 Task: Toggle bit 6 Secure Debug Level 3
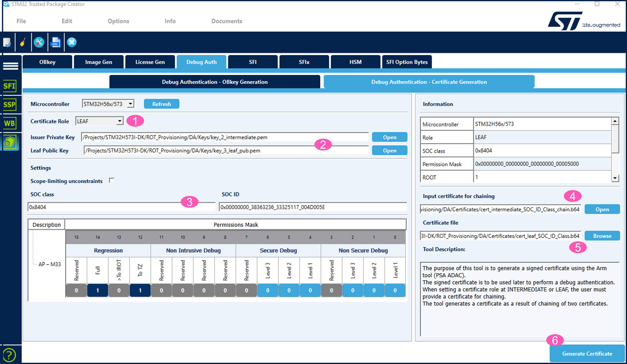click(268, 290)
